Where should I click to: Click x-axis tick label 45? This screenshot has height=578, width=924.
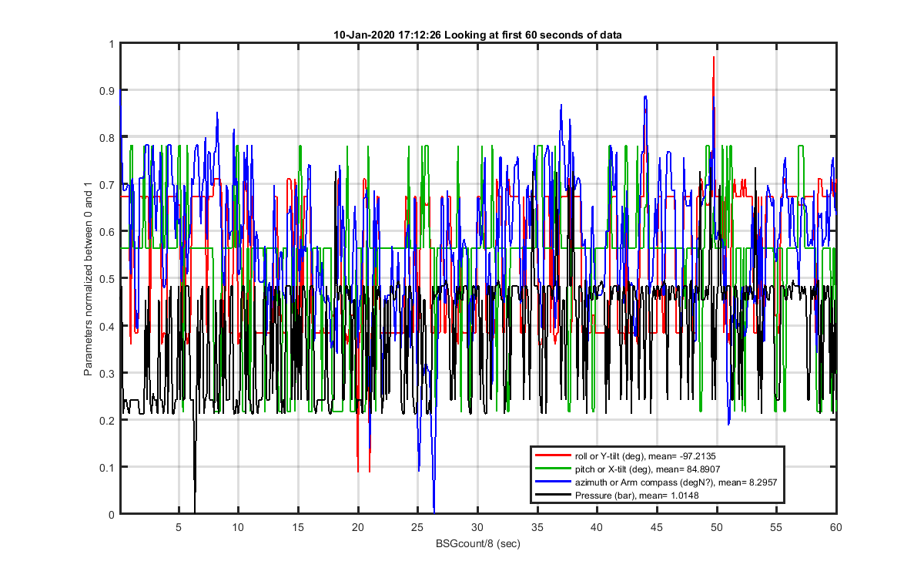pyautogui.click(x=656, y=528)
